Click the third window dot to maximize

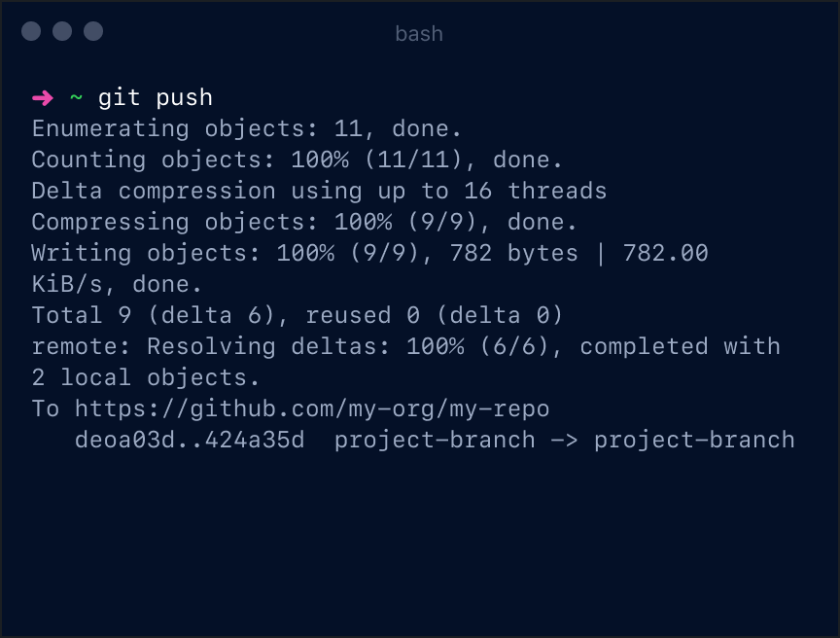pyautogui.click(x=93, y=32)
